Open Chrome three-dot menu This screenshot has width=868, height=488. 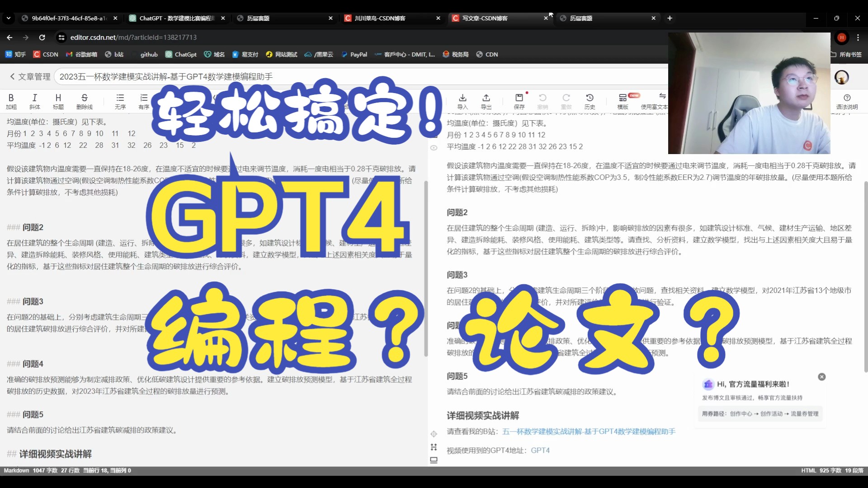point(858,38)
